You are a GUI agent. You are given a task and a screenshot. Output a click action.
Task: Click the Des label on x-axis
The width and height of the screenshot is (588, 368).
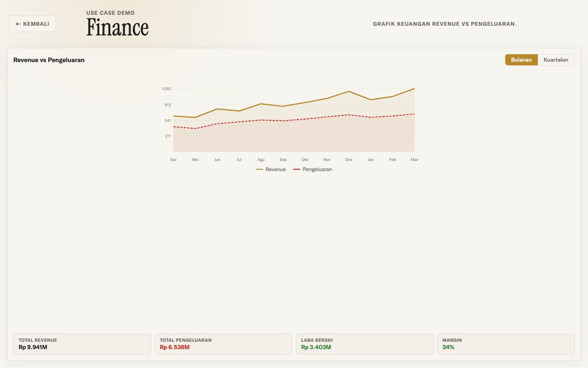[x=349, y=160]
